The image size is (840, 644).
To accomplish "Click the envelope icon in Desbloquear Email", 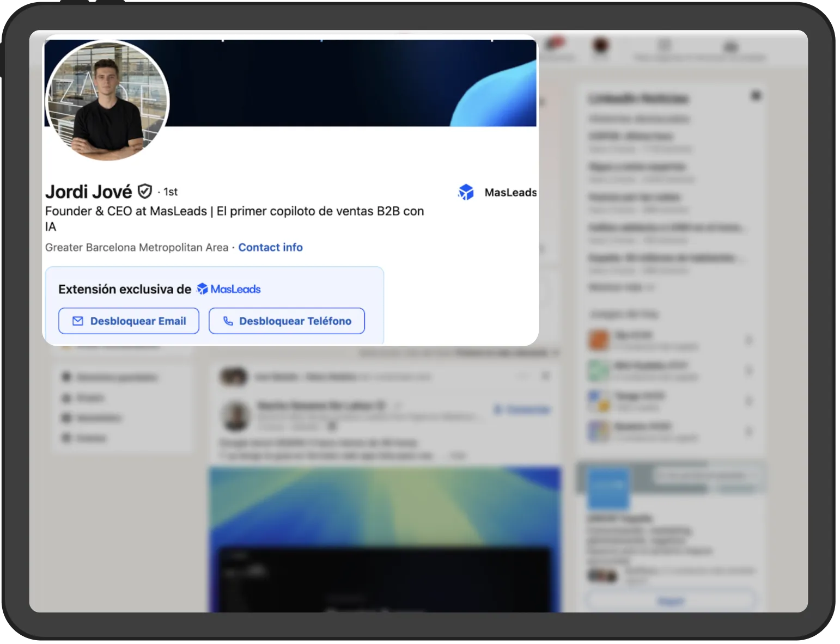I will click(78, 321).
